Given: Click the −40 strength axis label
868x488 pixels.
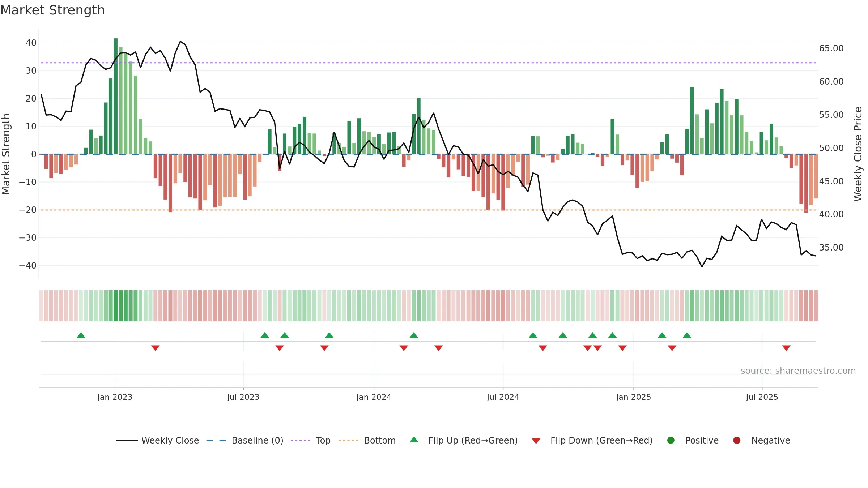Looking at the screenshot, I should tap(28, 265).
